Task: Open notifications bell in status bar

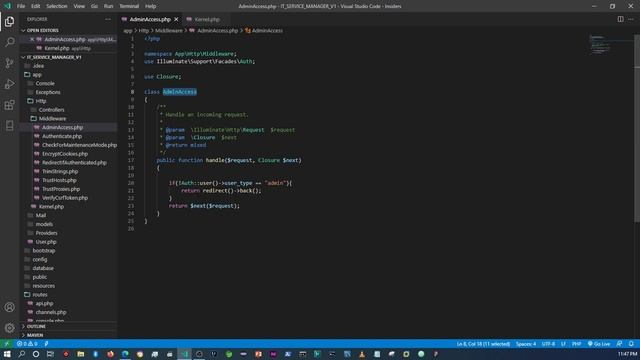Action: click(631, 344)
